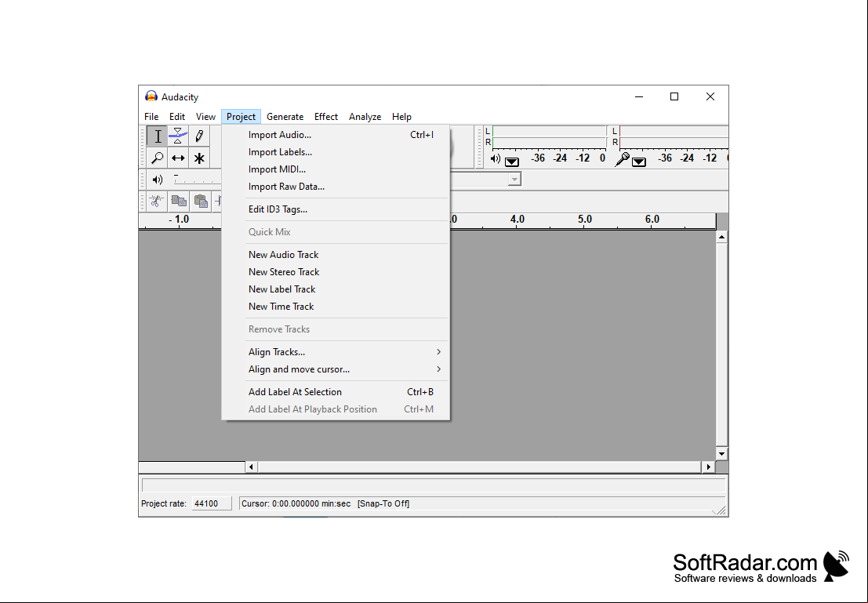Image resolution: width=868 pixels, height=603 pixels.
Task: Click the Copy icon in edit toolbar
Action: coord(178,201)
